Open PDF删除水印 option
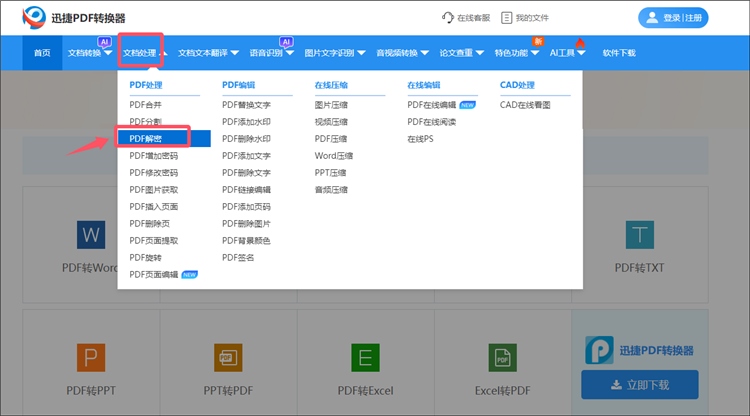This screenshot has width=750, height=416. coord(246,139)
